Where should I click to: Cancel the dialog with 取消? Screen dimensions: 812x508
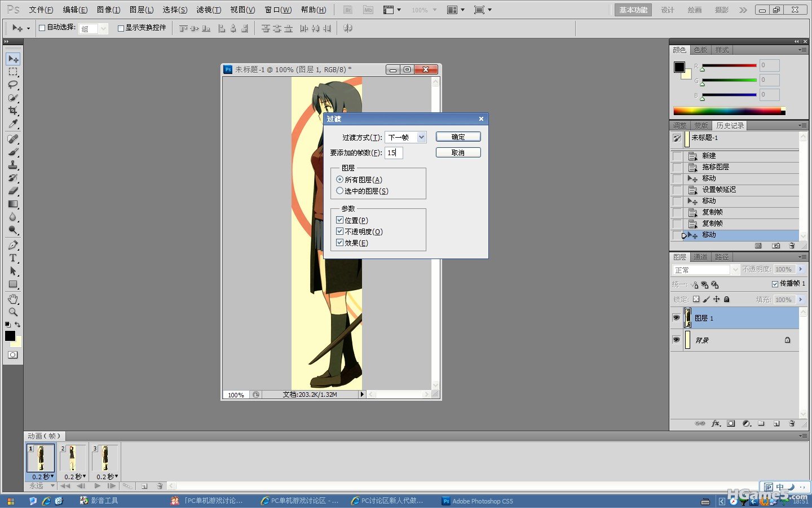(458, 153)
